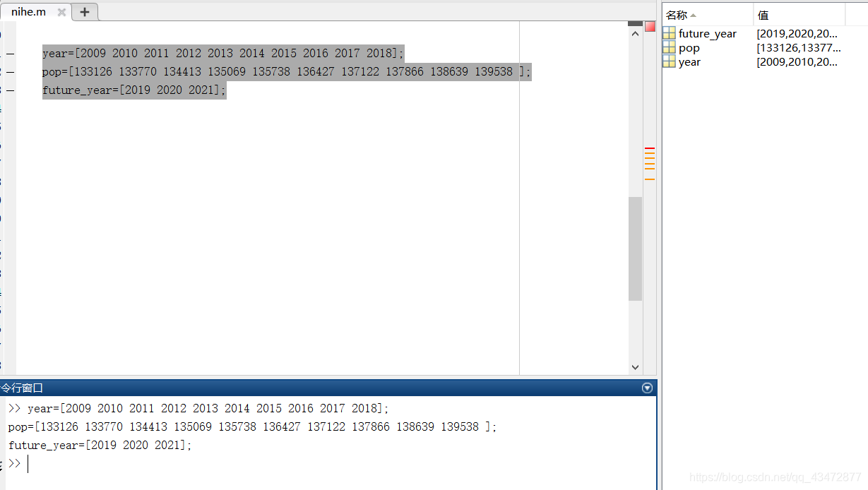Screen dimensions: 868x490
Task: Close the nihe.m tab
Action: coord(62,13)
